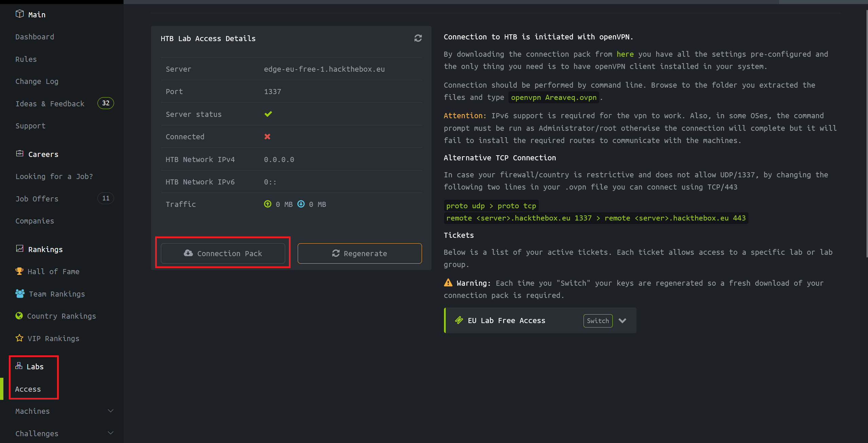Download the Connection Pack
This screenshot has width=868, height=443.
point(223,253)
